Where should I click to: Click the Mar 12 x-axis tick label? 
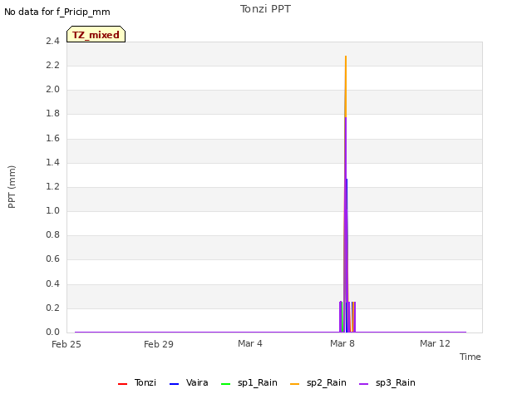[435, 343]
